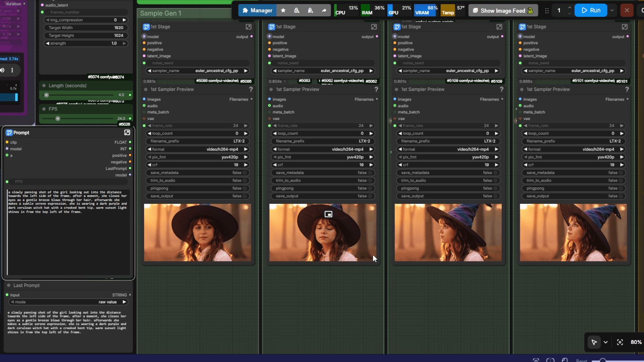Open subgraph of 1st Stage timed 0.866s
This screenshot has height=362, width=644.
625,27
